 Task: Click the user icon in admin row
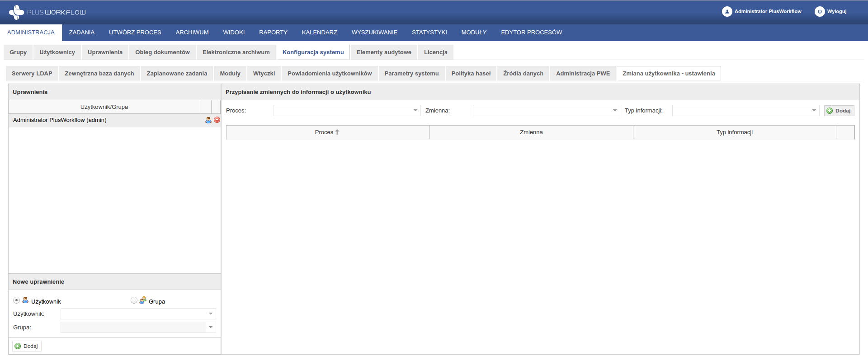coord(208,120)
